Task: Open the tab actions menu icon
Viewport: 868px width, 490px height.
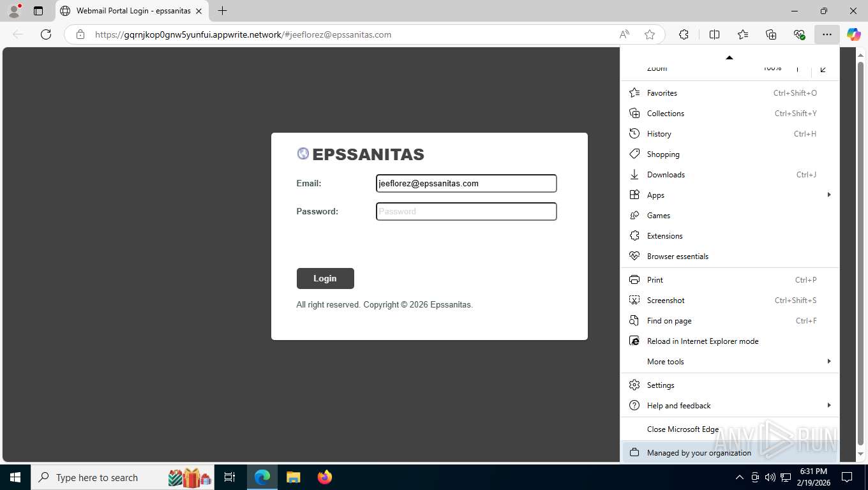Action: coord(38,11)
